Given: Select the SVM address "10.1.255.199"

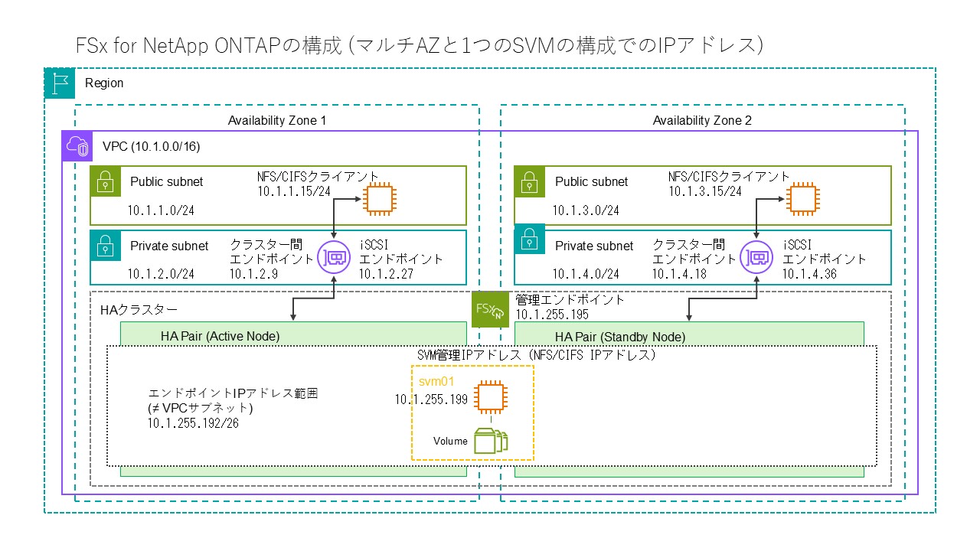Looking at the screenshot, I should point(432,399).
